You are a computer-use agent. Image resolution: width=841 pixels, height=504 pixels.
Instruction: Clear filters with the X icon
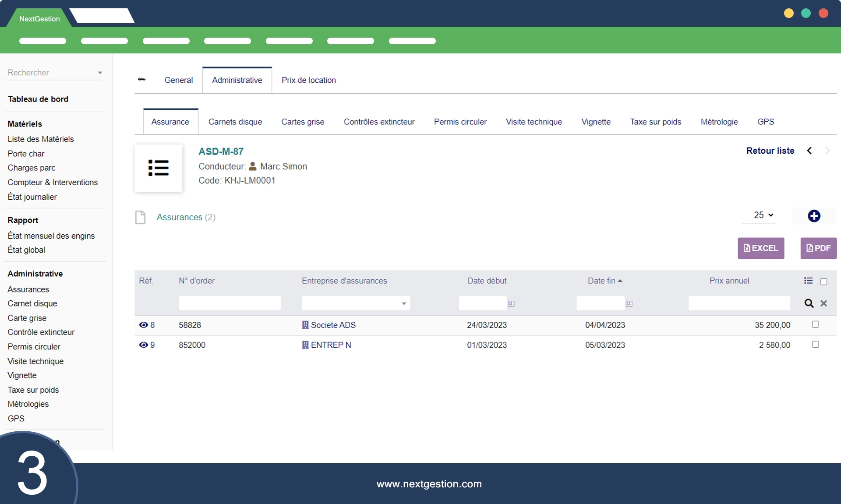823,303
